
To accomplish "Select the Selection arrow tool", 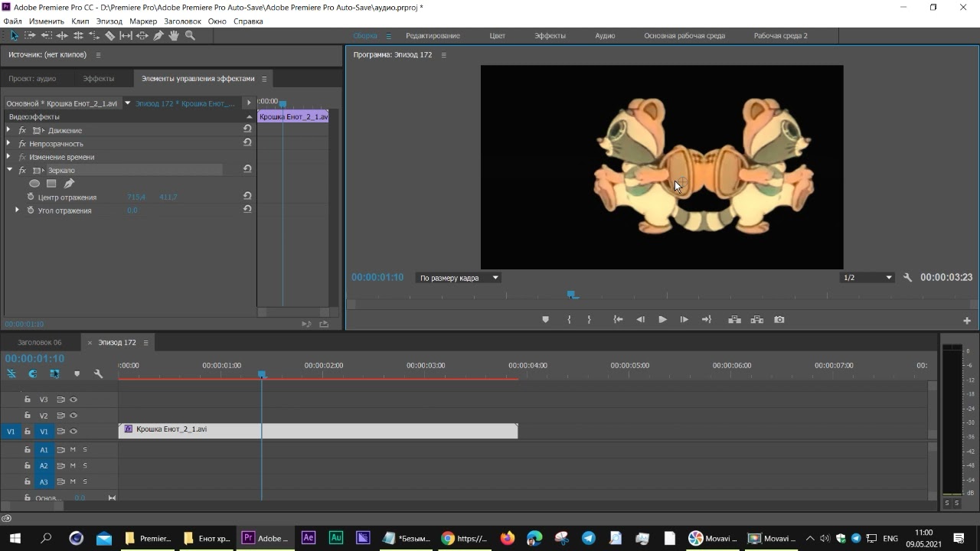I will (14, 35).
